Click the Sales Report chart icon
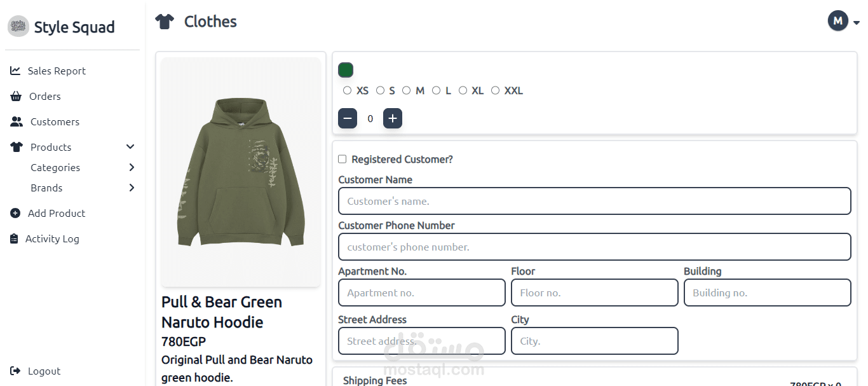The width and height of the screenshot is (868, 386). point(15,71)
